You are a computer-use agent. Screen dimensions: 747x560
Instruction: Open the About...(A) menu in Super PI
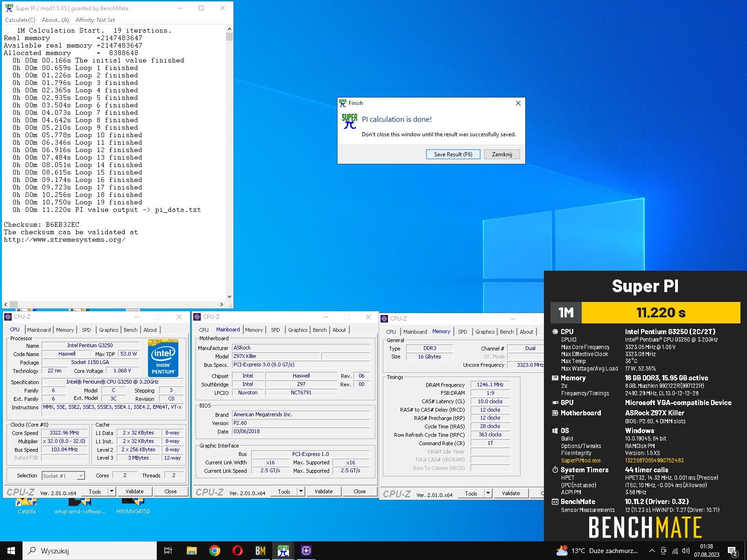click(55, 20)
